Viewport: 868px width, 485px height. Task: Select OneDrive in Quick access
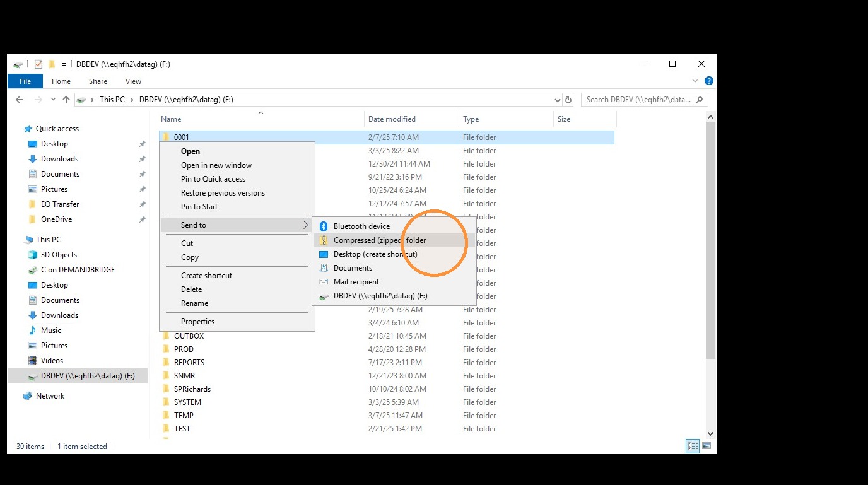(56, 219)
